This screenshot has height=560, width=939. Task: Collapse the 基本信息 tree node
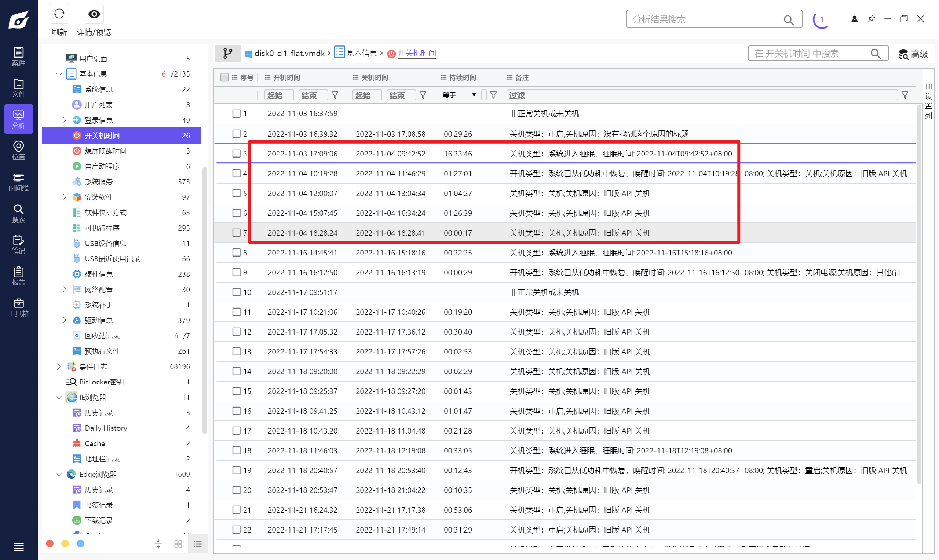click(x=59, y=74)
